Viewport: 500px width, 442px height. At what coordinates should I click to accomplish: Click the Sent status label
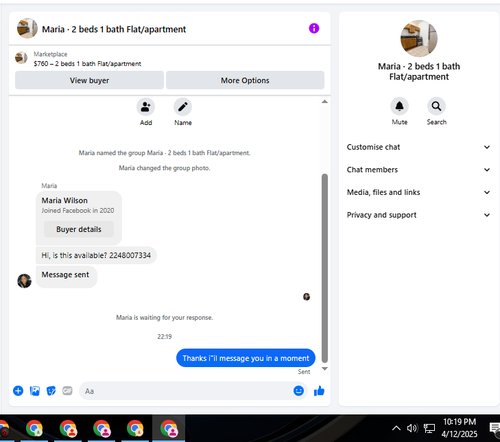304,372
